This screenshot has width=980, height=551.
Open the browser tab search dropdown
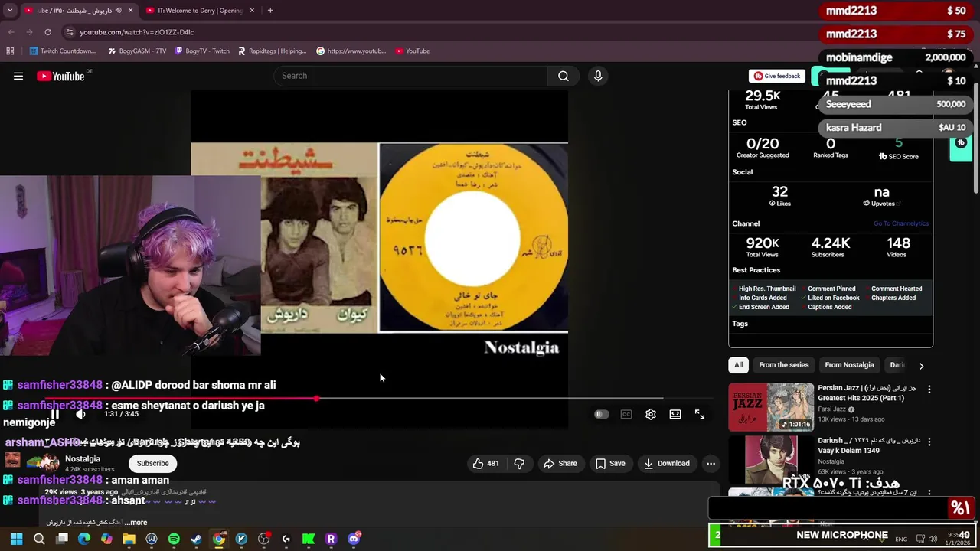click(x=10, y=11)
